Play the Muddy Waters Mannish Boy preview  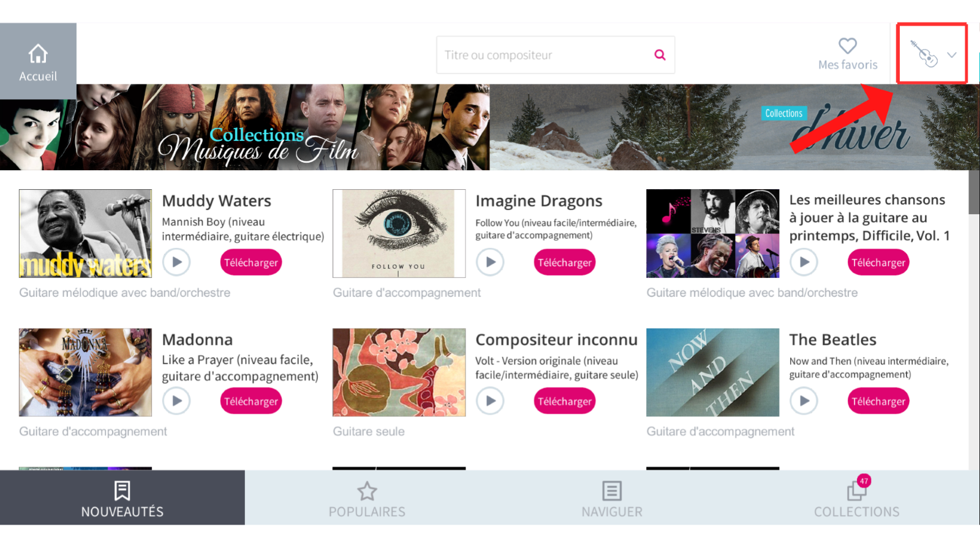pos(176,262)
